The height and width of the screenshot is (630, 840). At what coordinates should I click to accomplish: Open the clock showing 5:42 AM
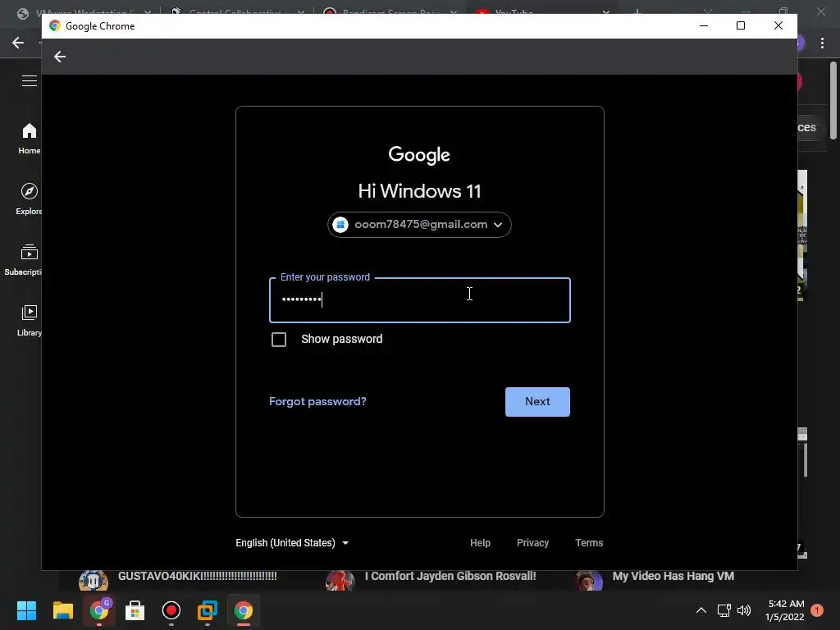click(x=785, y=610)
